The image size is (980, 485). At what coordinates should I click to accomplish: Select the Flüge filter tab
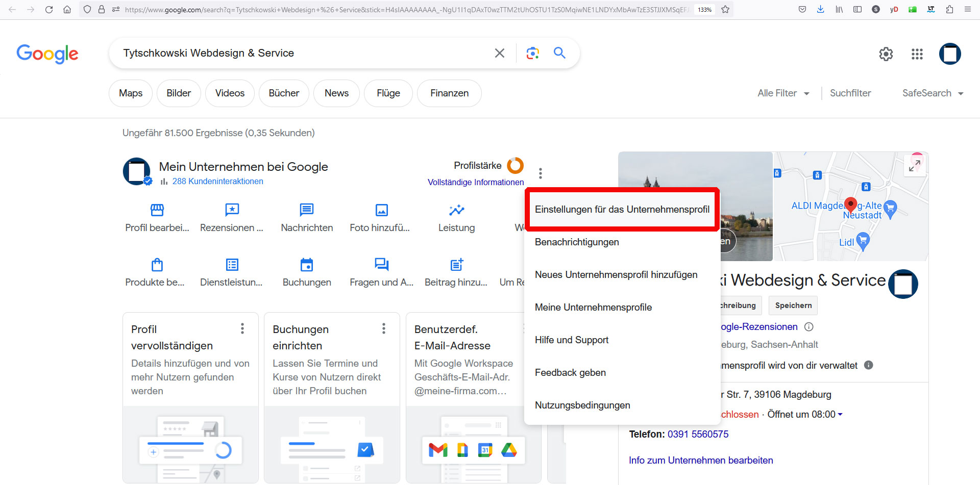coord(388,93)
